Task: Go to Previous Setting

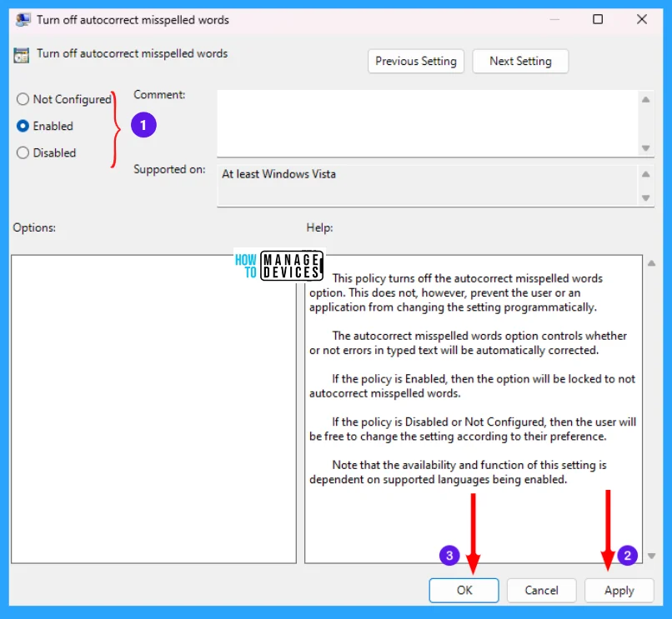Action: [x=416, y=62]
